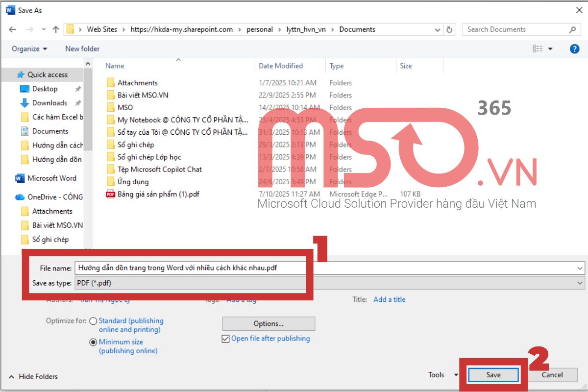The width and height of the screenshot is (588, 392).
Task: Click the navigation pane scroll up arrow
Action: 88,64
